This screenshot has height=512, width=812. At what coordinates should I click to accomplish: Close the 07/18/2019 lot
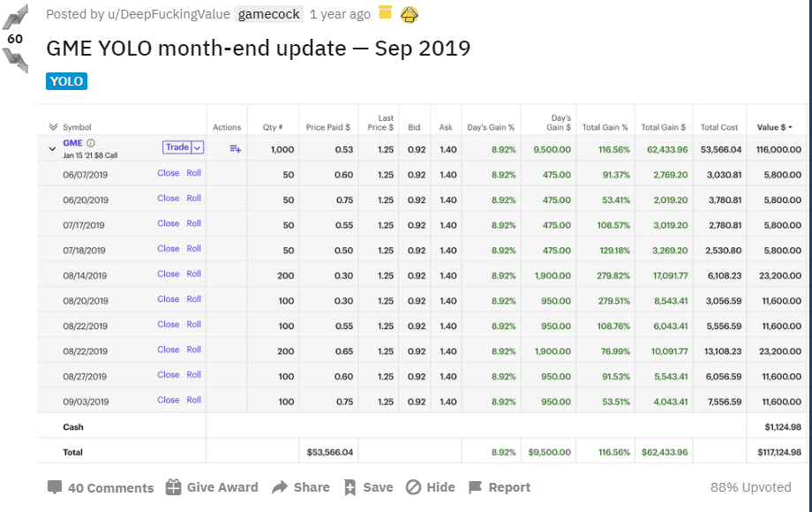tap(169, 249)
